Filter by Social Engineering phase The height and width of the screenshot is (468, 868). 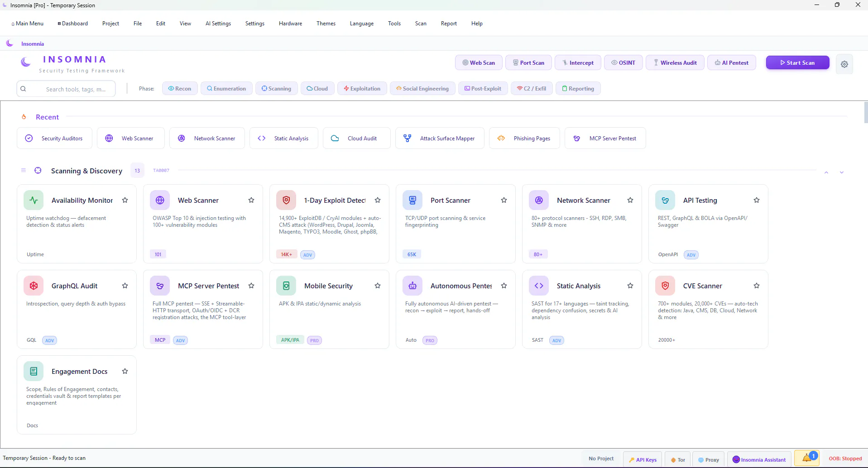(422, 89)
